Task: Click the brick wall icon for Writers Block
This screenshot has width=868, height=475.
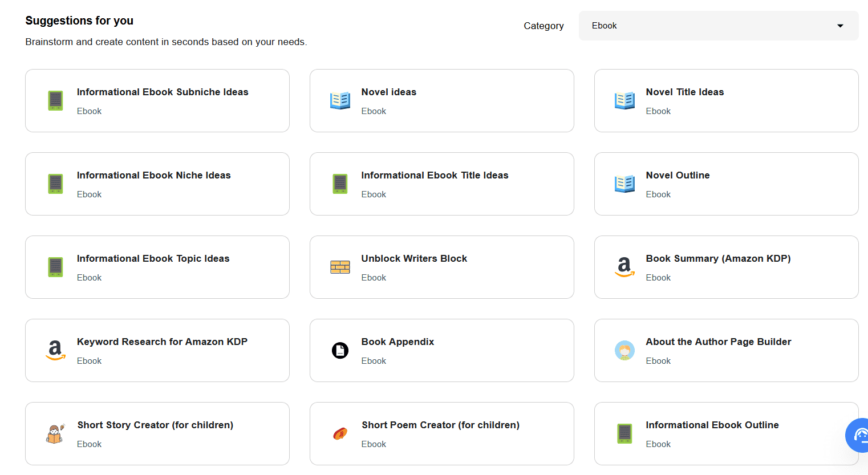Action: click(340, 267)
